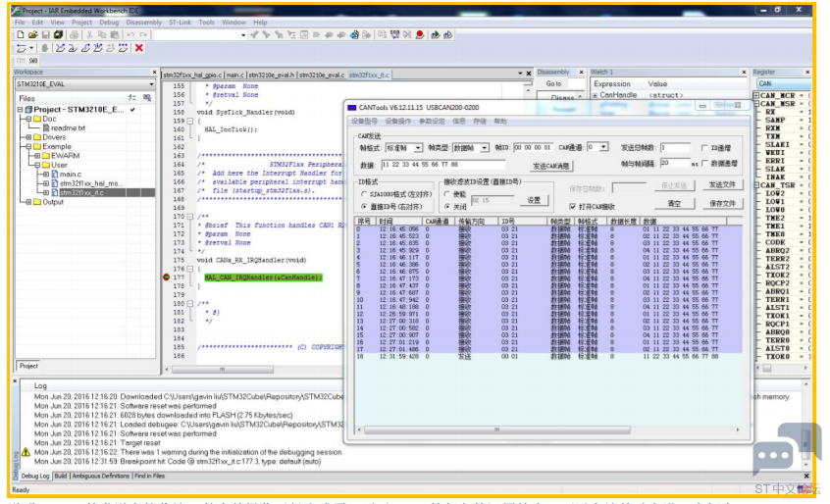830x504 pixels.
Task: Open the Debug menu in IAR
Action: (x=109, y=23)
